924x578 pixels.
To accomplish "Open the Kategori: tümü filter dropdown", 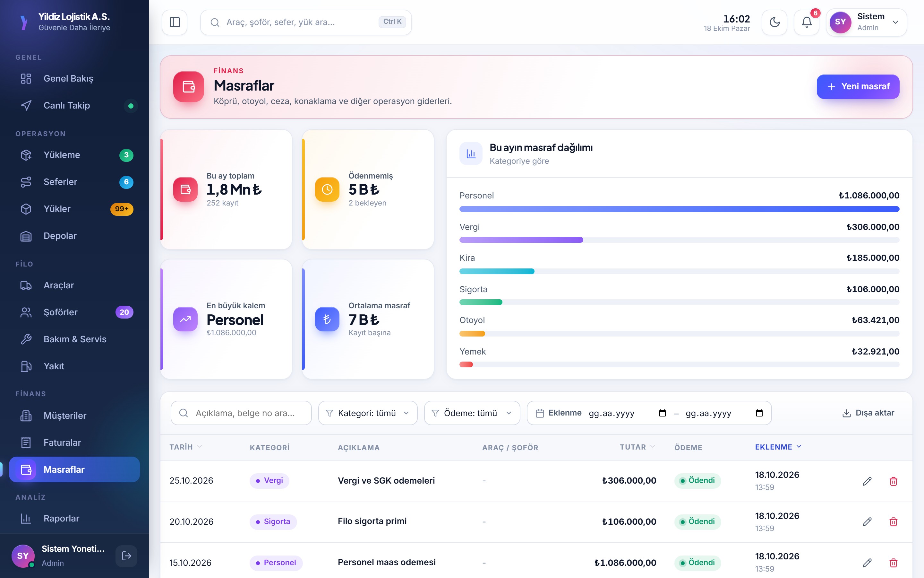I will [368, 413].
